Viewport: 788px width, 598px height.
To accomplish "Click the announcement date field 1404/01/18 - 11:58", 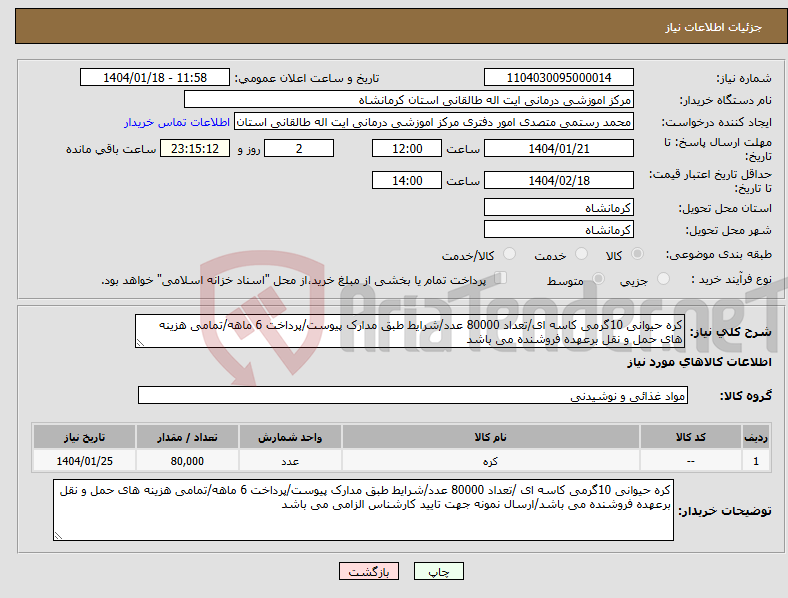I will pos(155,78).
